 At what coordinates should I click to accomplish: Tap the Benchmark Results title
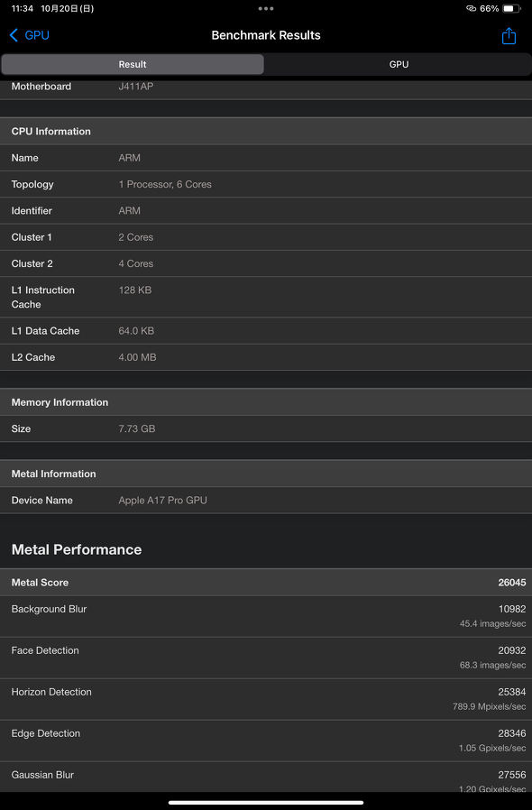(266, 35)
